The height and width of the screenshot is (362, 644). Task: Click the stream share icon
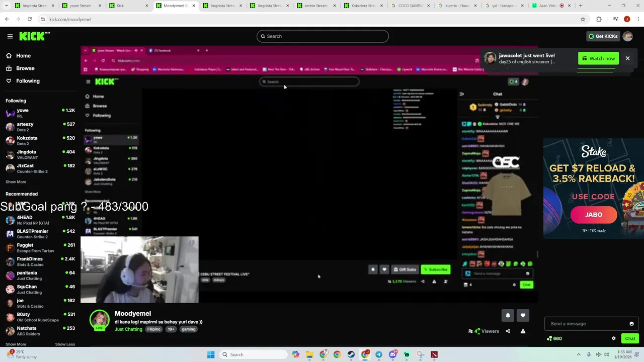click(508, 331)
